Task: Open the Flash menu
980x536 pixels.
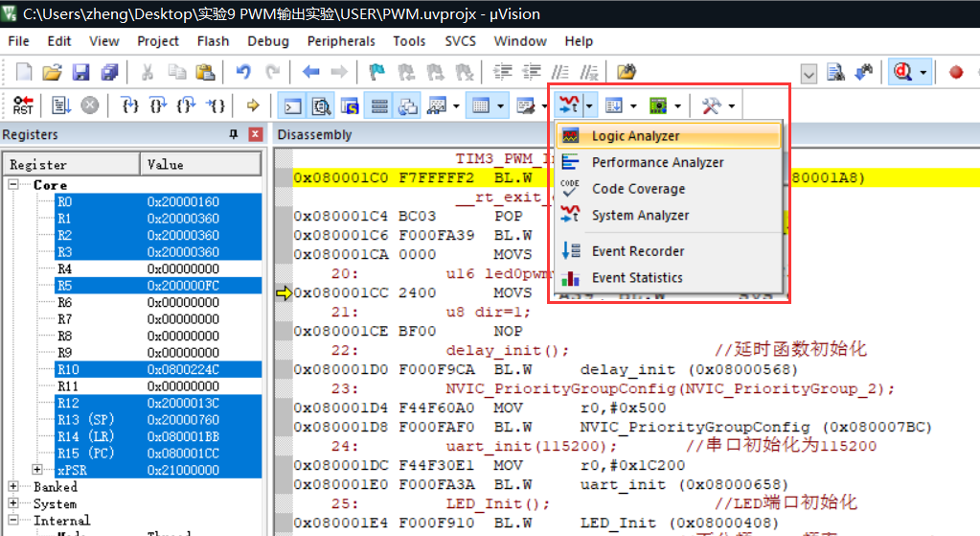Action: (213, 41)
